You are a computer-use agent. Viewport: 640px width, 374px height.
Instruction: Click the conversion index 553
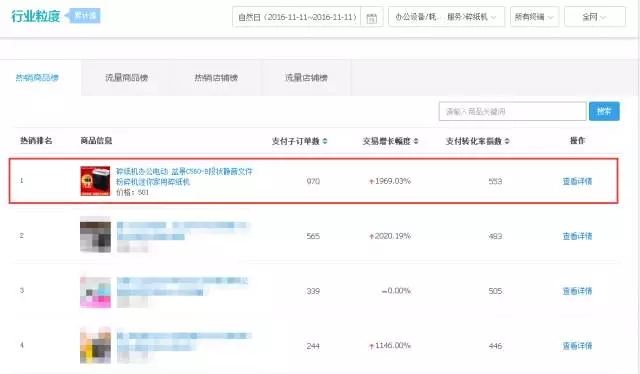click(495, 181)
